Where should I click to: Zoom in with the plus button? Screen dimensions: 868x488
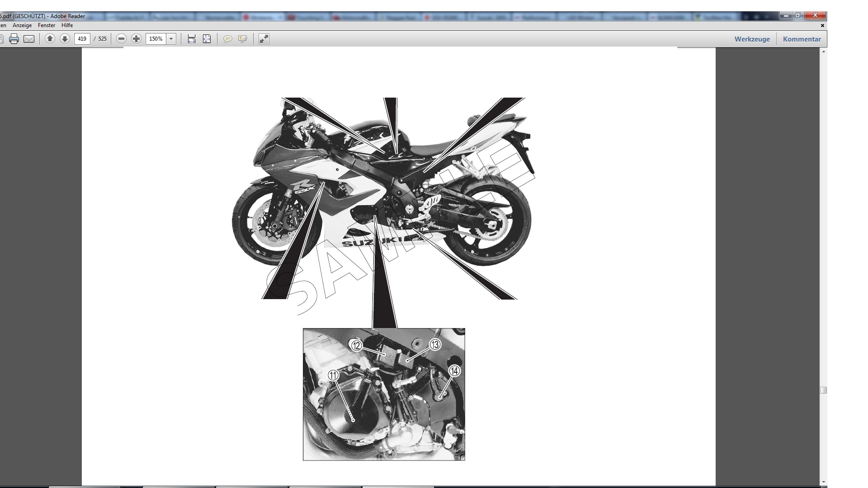pos(136,39)
